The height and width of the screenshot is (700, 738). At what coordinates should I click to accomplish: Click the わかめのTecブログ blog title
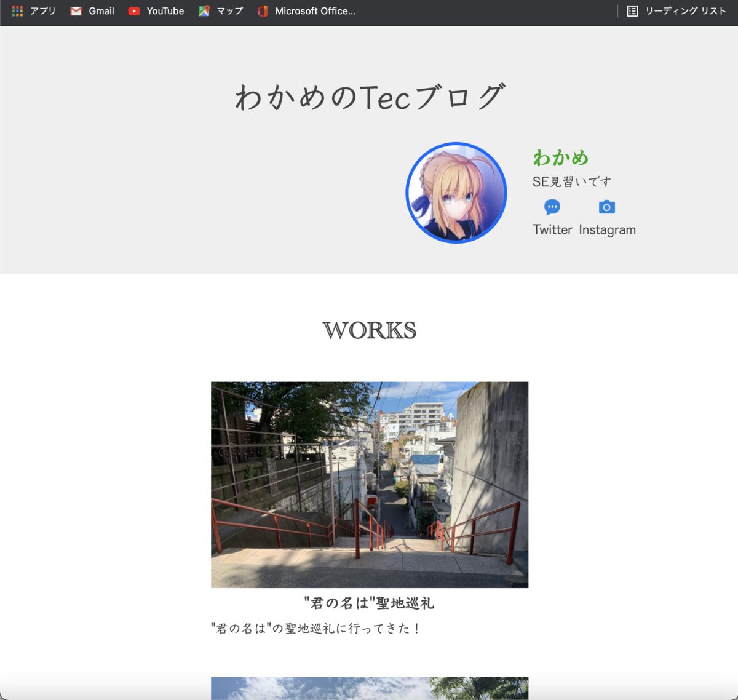(370, 97)
